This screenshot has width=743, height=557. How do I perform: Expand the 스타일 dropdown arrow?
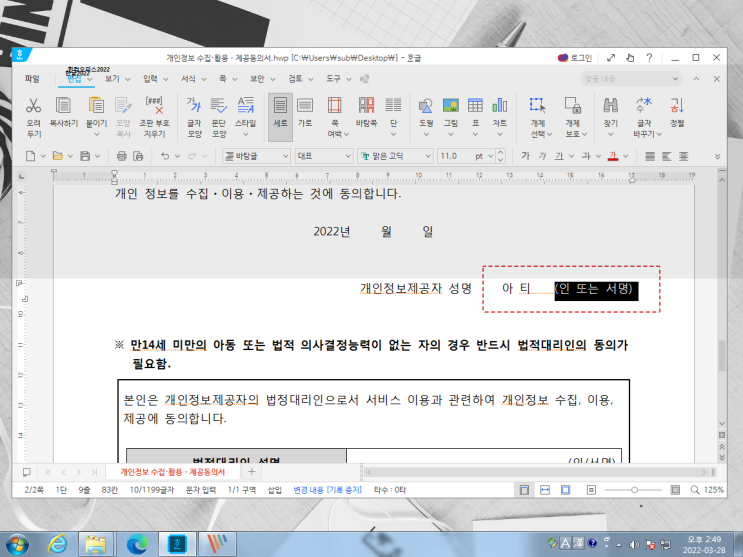tap(245, 135)
